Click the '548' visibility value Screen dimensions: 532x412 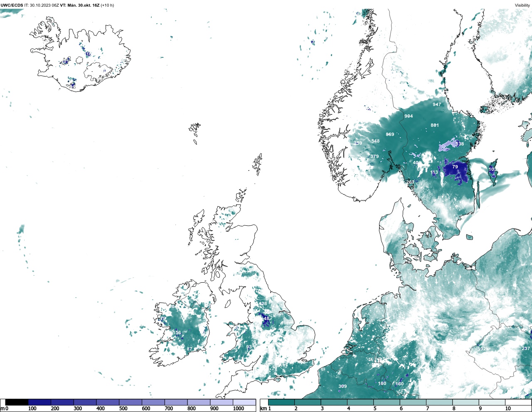(375, 141)
